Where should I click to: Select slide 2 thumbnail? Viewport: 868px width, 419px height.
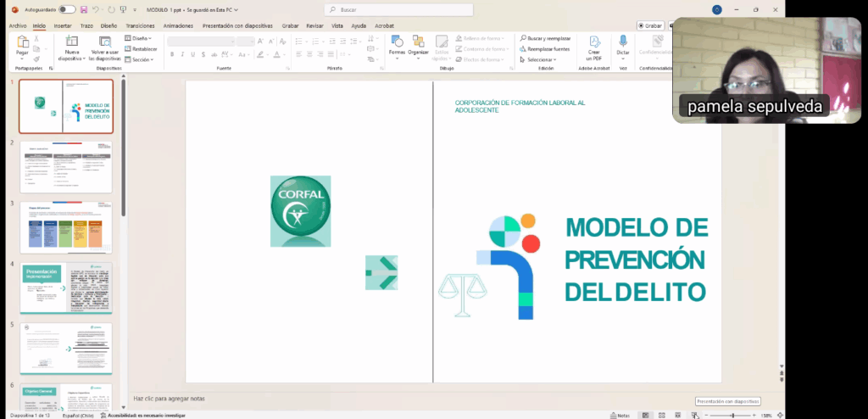[66, 167]
